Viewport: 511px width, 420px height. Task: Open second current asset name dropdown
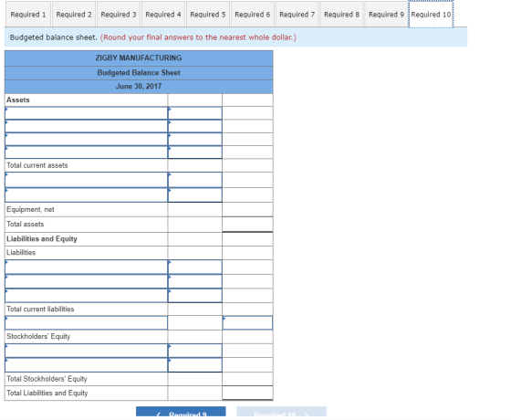point(87,126)
